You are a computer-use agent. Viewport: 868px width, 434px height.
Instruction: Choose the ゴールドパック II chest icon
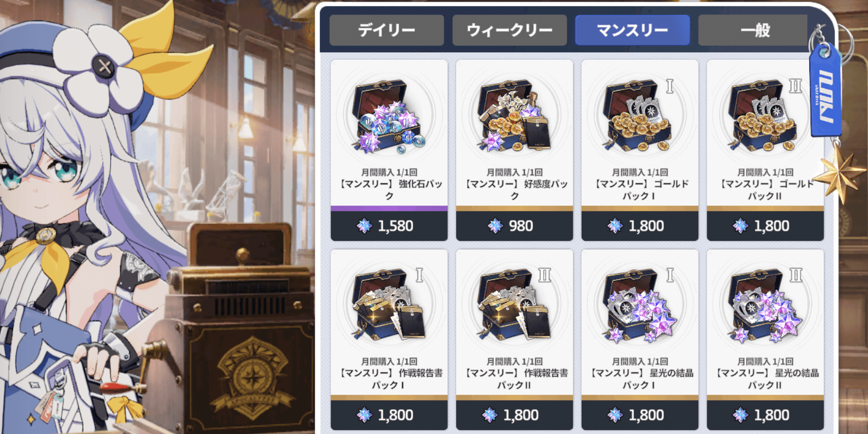point(765,116)
